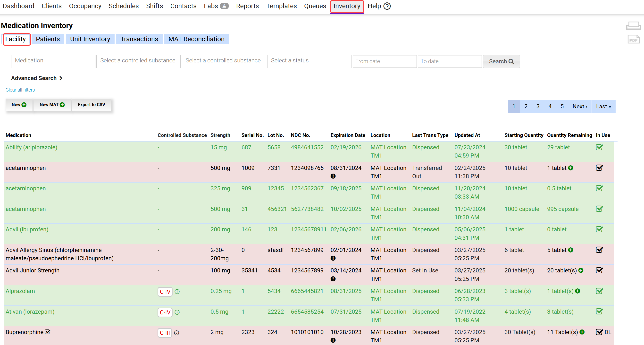Toggle In Use check for acetaminophen 325 mg row
The height and width of the screenshot is (345, 644).
coord(599,188)
